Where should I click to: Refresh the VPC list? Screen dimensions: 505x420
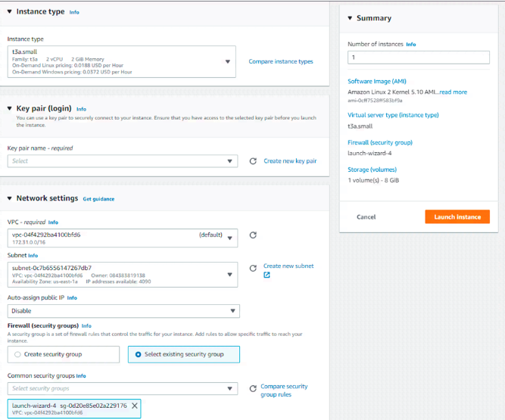point(253,235)
